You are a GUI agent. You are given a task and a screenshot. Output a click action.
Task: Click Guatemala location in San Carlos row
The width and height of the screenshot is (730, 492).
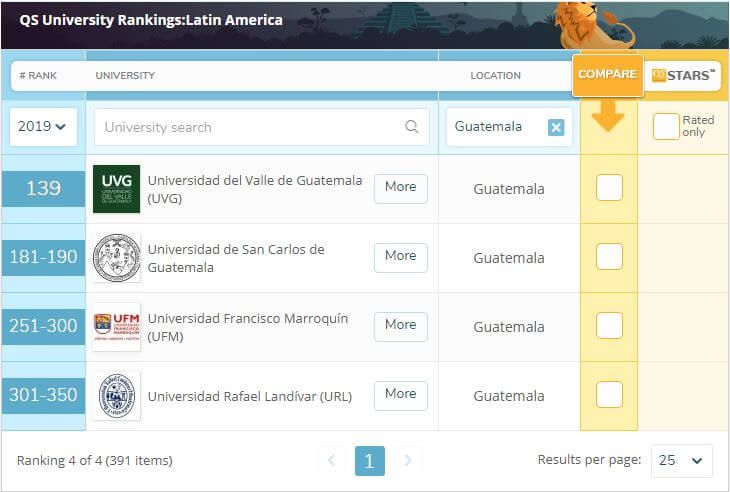509,258
